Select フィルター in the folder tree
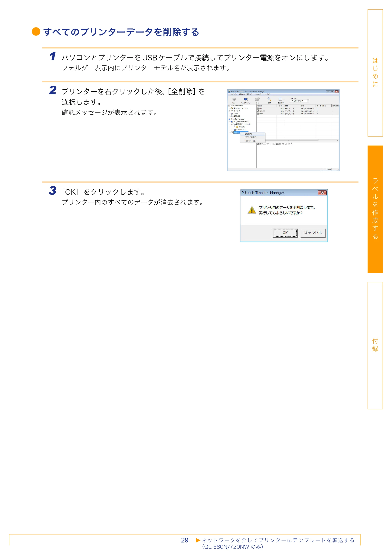This screenshot has height=555, width=392. (x=237, y=111)
